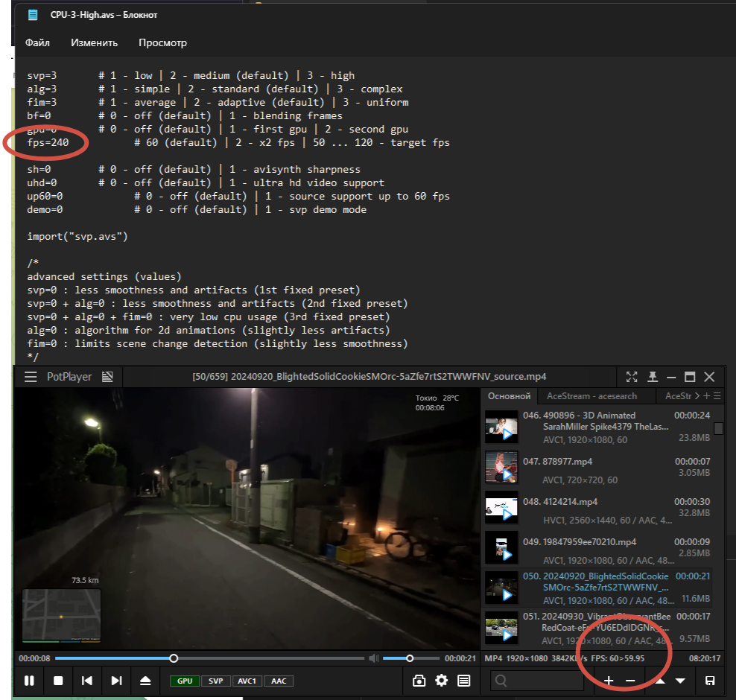Click the import("svp.avs") line in Notepad

(77, 237)
